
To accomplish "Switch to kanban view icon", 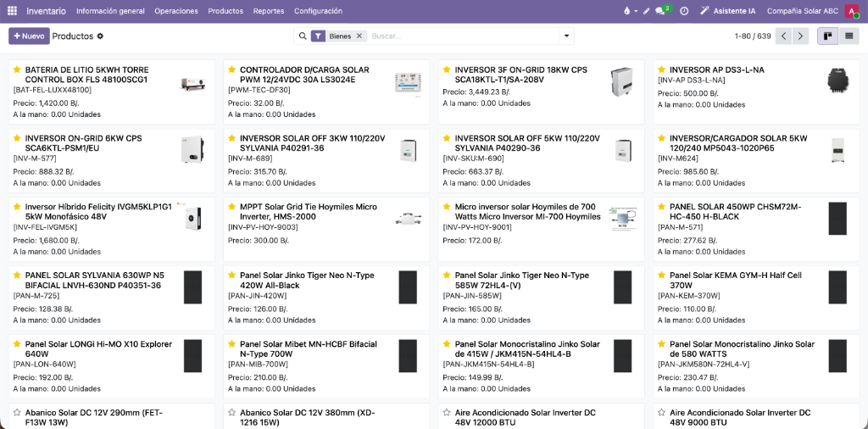I will tap(828, 36).
